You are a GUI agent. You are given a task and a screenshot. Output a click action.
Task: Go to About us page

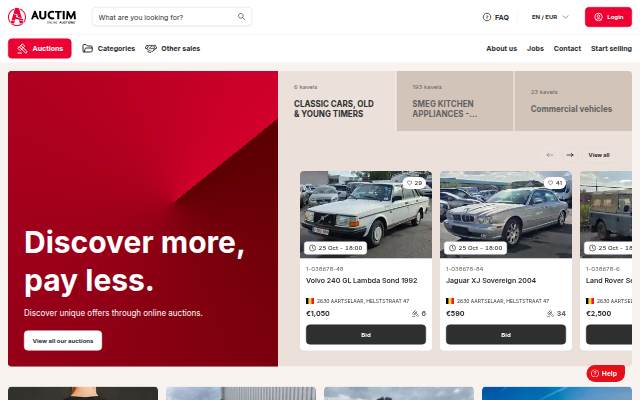502,49
